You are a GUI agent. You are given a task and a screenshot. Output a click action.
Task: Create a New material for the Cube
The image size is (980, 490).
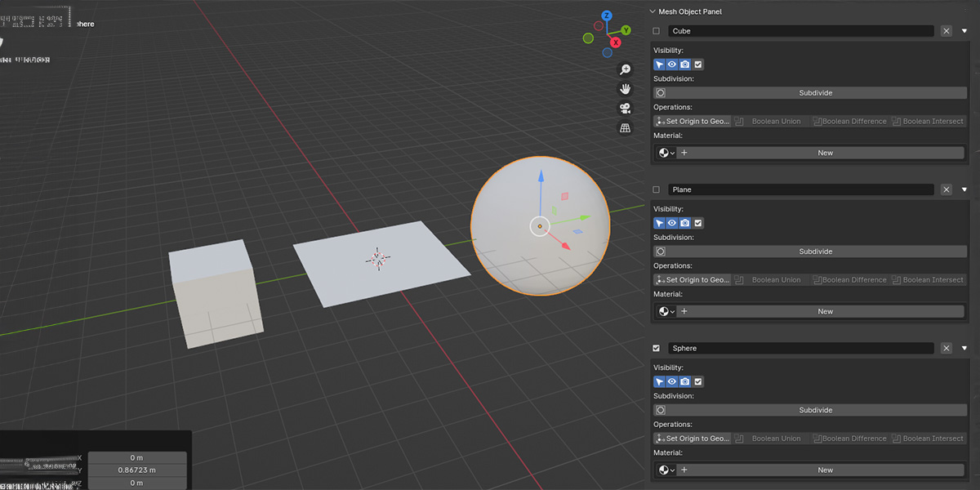point(825,152)
